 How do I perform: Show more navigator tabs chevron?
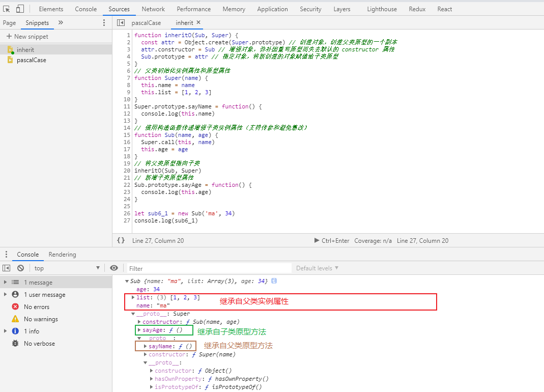(61, 22)
